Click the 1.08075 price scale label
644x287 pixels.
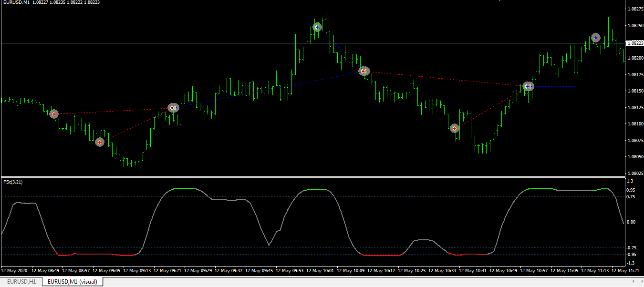pyautogui.click(x=635, y=141)
